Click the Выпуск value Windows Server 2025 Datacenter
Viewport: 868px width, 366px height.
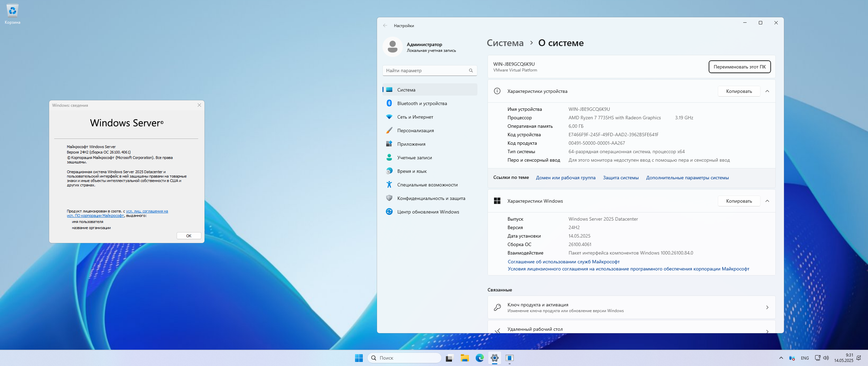(x=603, y=219)
